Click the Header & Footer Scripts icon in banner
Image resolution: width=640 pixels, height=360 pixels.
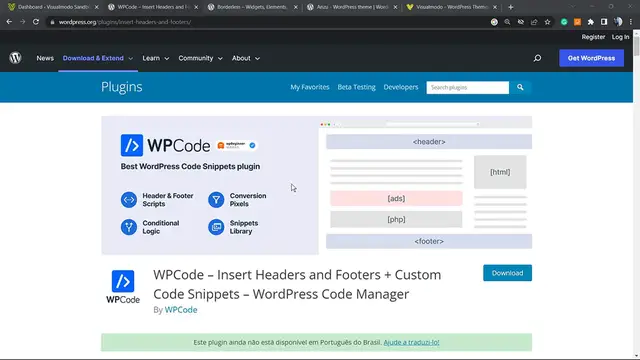coord(129,200)
